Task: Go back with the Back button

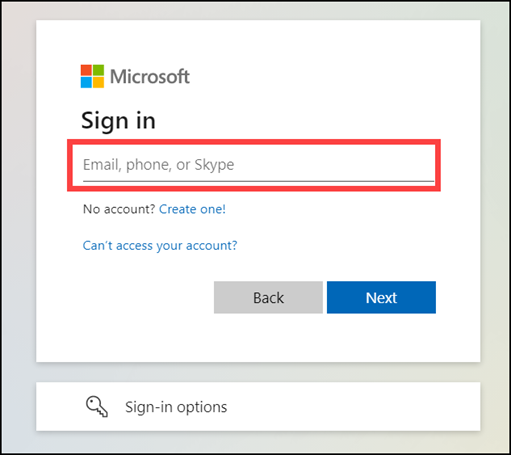Action: 268,297
